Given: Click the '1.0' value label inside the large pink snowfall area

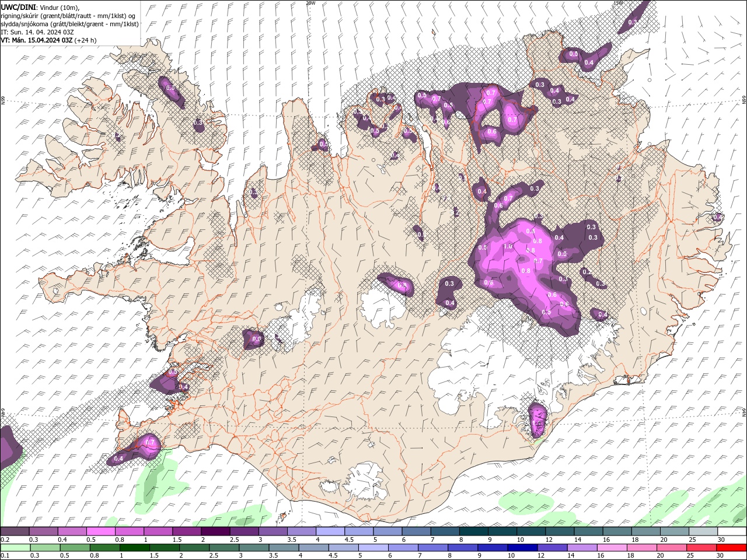Looking at the screenshot, I should tap(507, 247).
